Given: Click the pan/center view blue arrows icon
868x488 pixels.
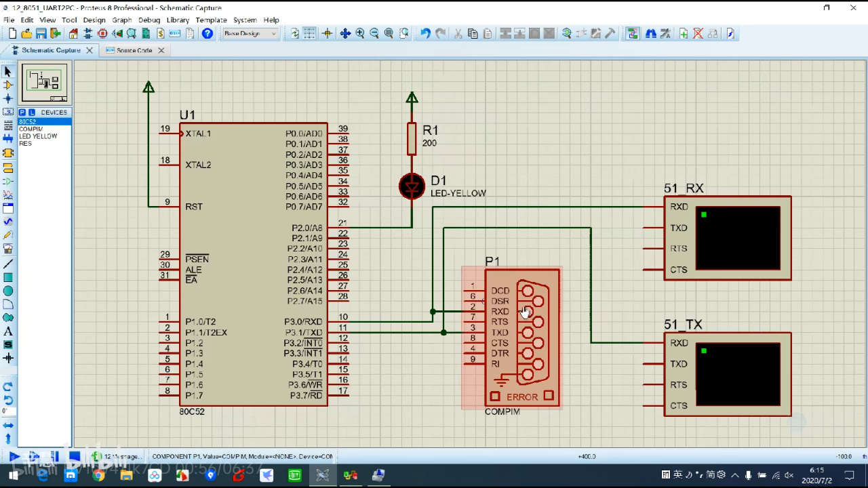Looking at the screenshot, I should click(x=345, y=33).
